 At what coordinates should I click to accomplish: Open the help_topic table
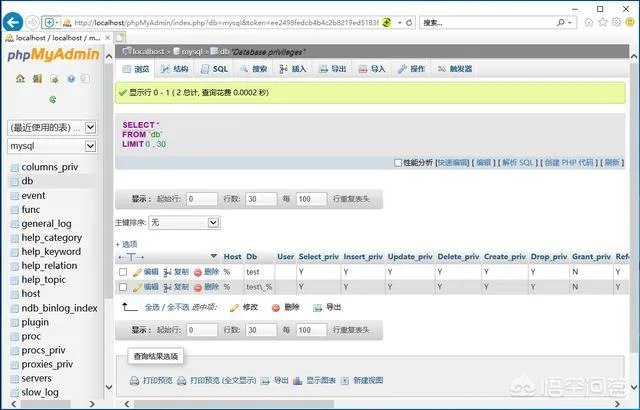coord(43,280)
